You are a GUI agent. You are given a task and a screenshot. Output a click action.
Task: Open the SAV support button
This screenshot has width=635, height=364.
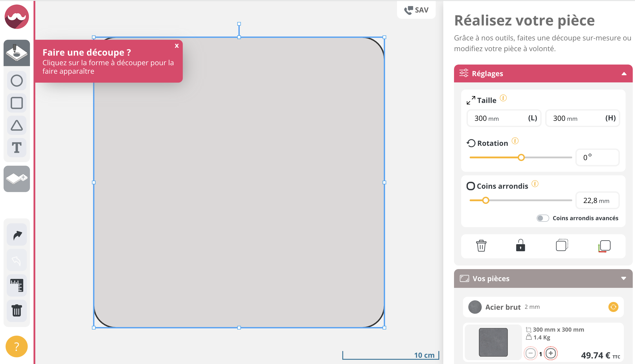(416, 10)
